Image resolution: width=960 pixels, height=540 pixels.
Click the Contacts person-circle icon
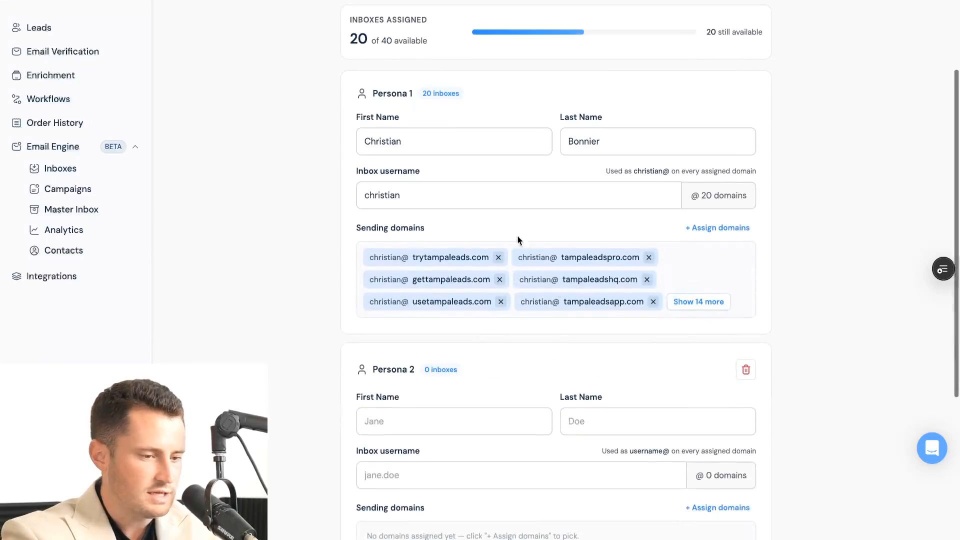pos(34,250)
